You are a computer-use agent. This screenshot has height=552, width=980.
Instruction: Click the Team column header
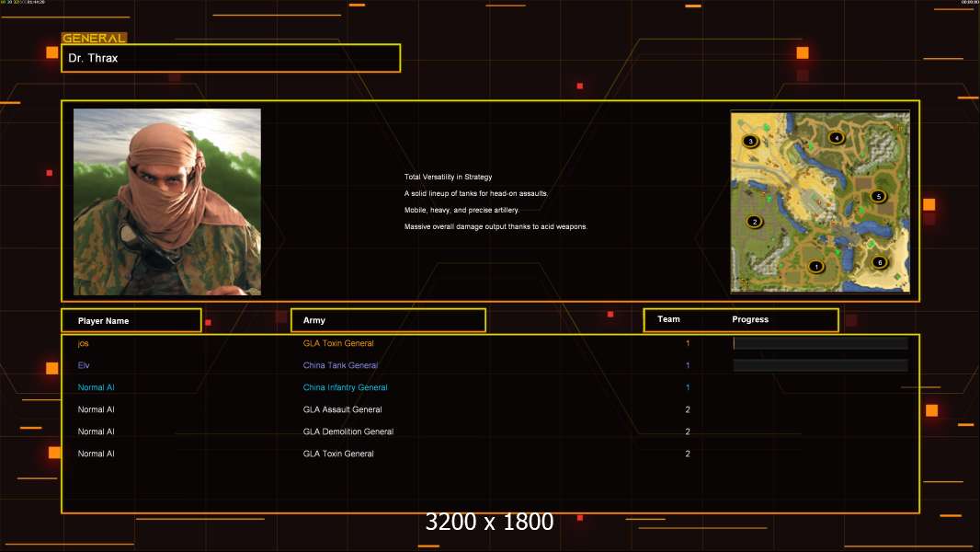pyautogui.click(x=668, y=319)
